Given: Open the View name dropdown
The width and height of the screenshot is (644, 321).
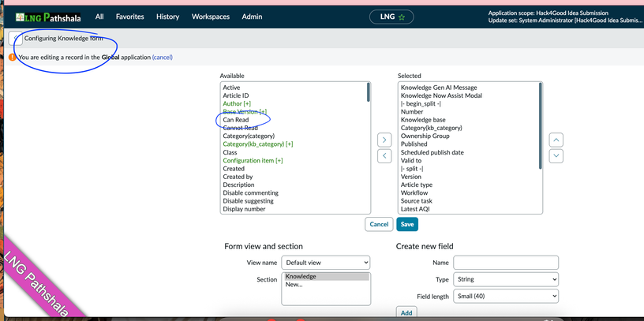Looking at the screenshot, I should pyautogui.click(x=326, y=263).
